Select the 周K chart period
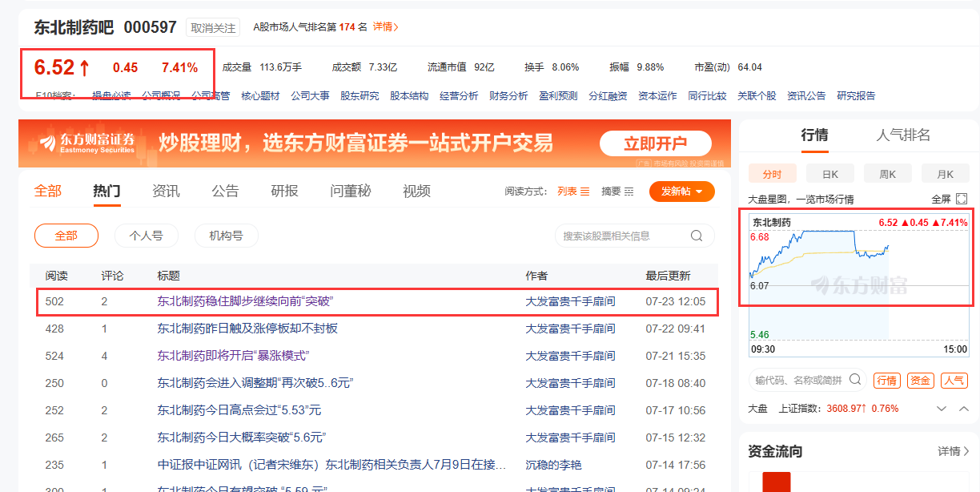 coord(887,173)
